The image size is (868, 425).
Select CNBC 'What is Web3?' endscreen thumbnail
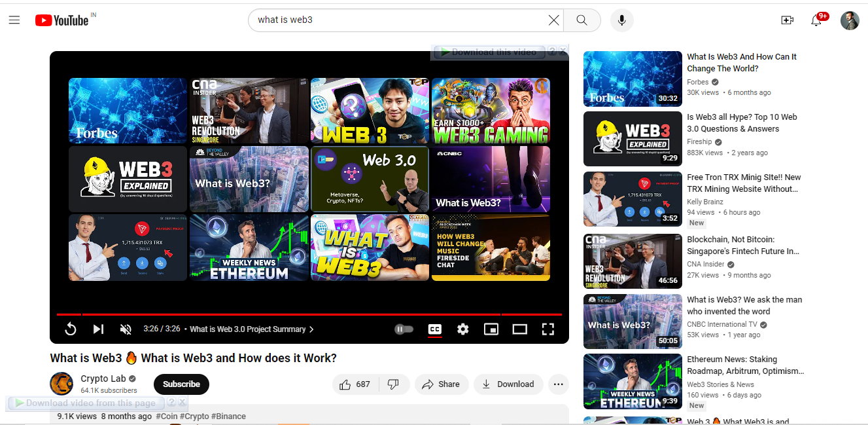491,179
